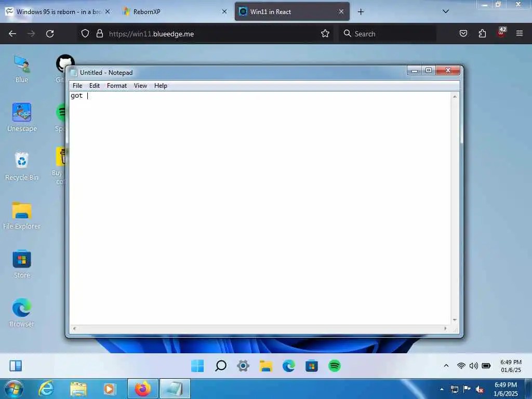Viewport: 532px width, 399px height.
Task: Click the Win7 network tray icon
Action: pyautogui.click(x=454, y=389)
